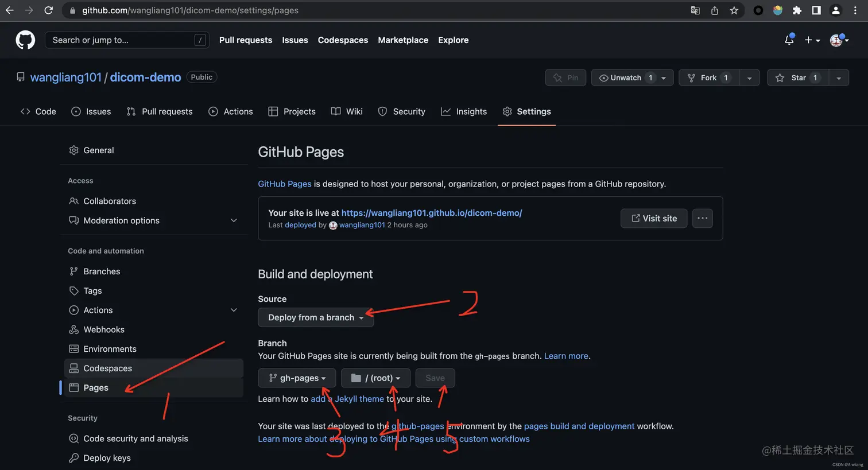Open GitHub notifications bell

pos(789,40)
